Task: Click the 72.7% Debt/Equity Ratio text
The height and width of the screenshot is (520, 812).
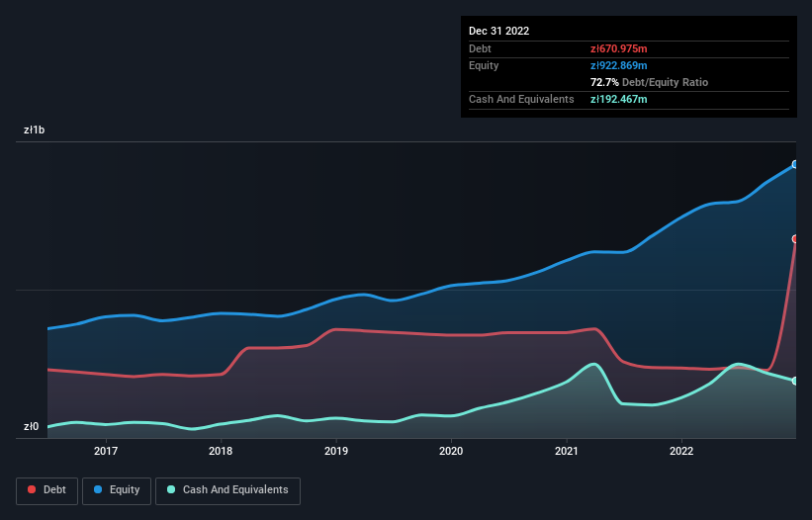Action: (x=649, y=82)
